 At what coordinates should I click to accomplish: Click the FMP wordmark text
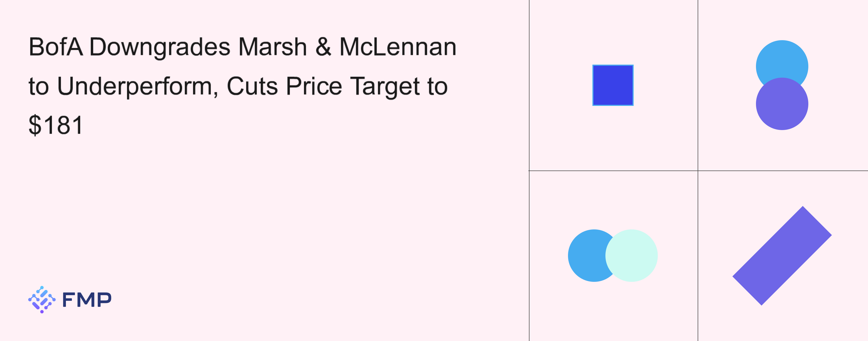pos(87,299)
